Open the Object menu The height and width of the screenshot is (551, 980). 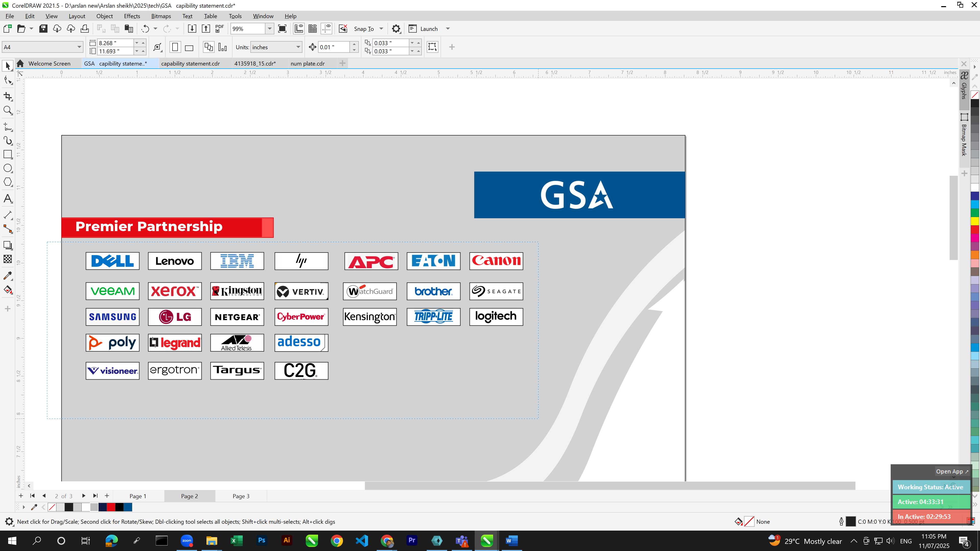coord(104,16)
